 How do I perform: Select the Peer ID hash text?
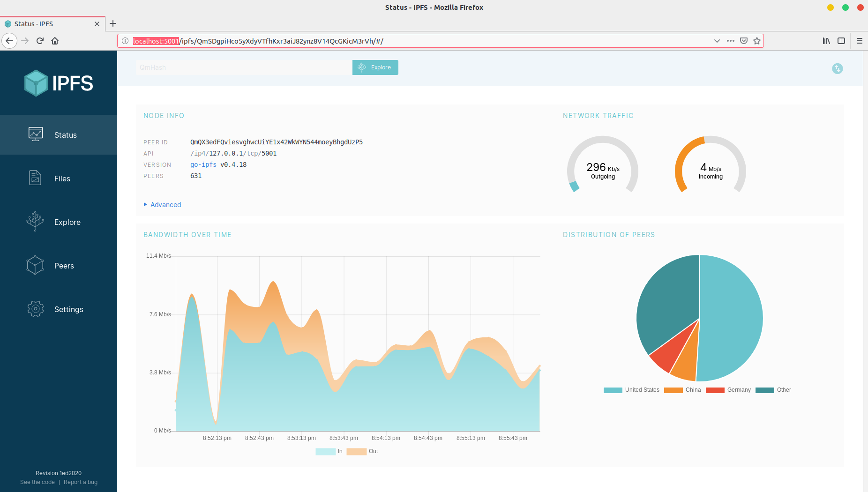(277, 142)
